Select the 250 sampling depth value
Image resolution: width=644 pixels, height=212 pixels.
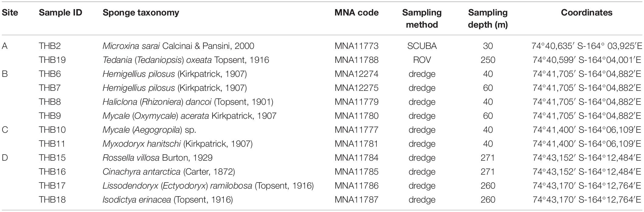tap(488, 60)
